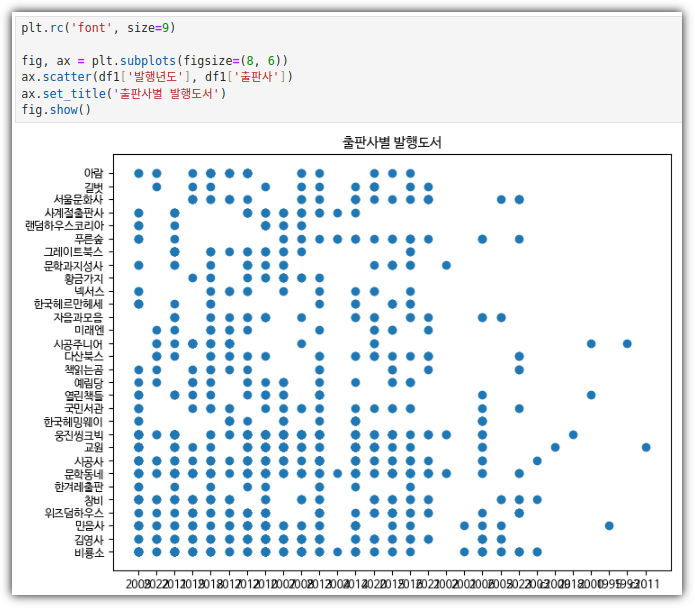Click the y-axis label 비룡소

(x=89, y=552)
